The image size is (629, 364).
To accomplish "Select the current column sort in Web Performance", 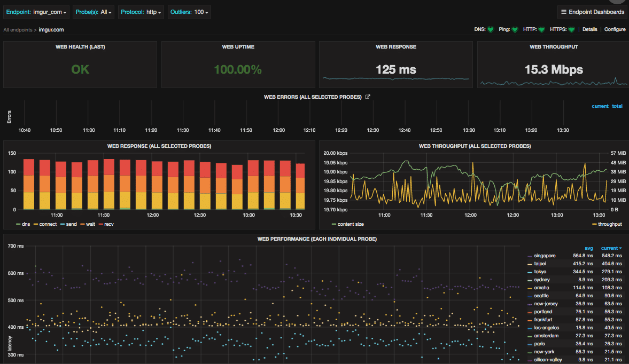I will (610, 248).
